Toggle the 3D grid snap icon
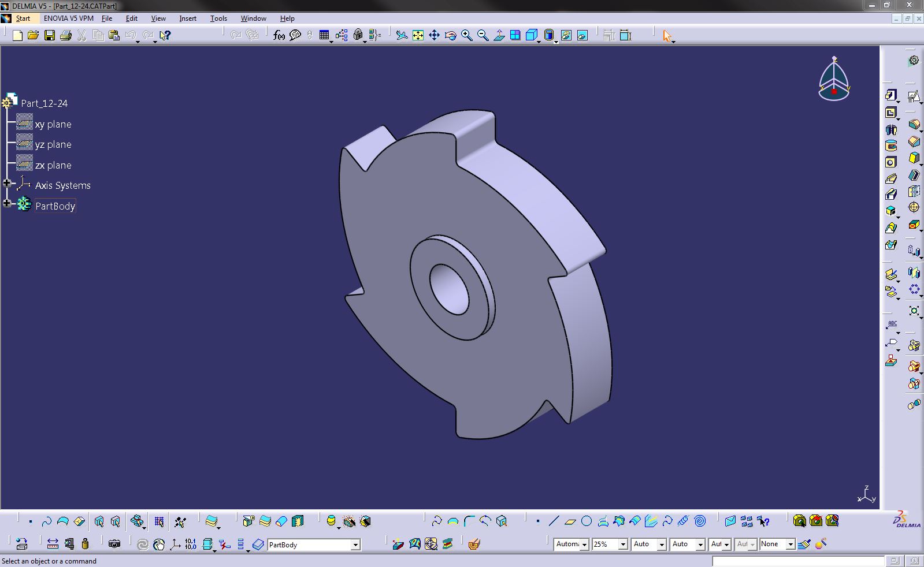This screenshot has height=567, width=924. pyautogui.click(x=159, y=522)
